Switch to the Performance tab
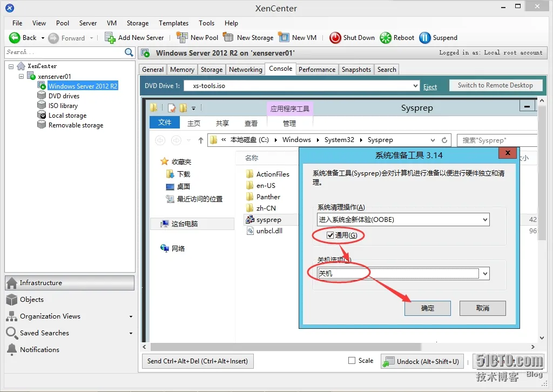The height and width of the screenshot is (392, 553). 317,70
